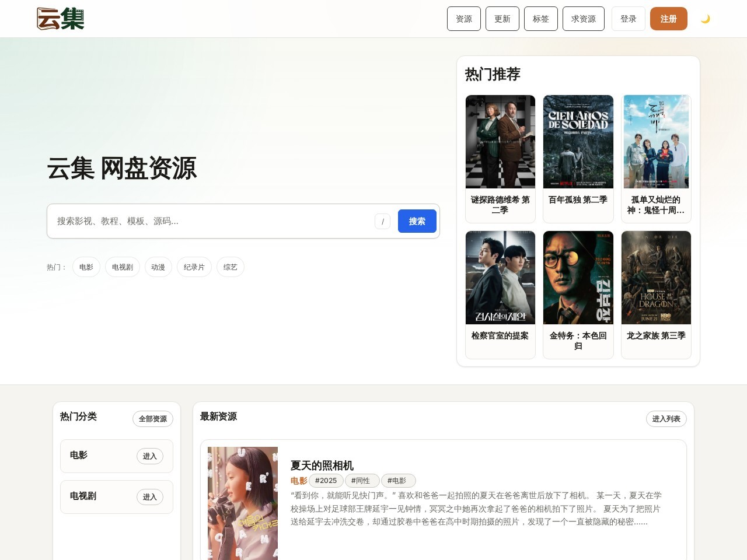747x560 pixels.
Task: Select the #同性 tag
Action: tap(362, 481)
